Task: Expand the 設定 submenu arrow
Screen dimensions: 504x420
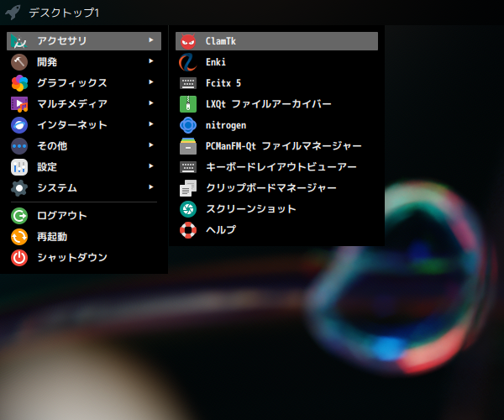Action: click(151, 165)
